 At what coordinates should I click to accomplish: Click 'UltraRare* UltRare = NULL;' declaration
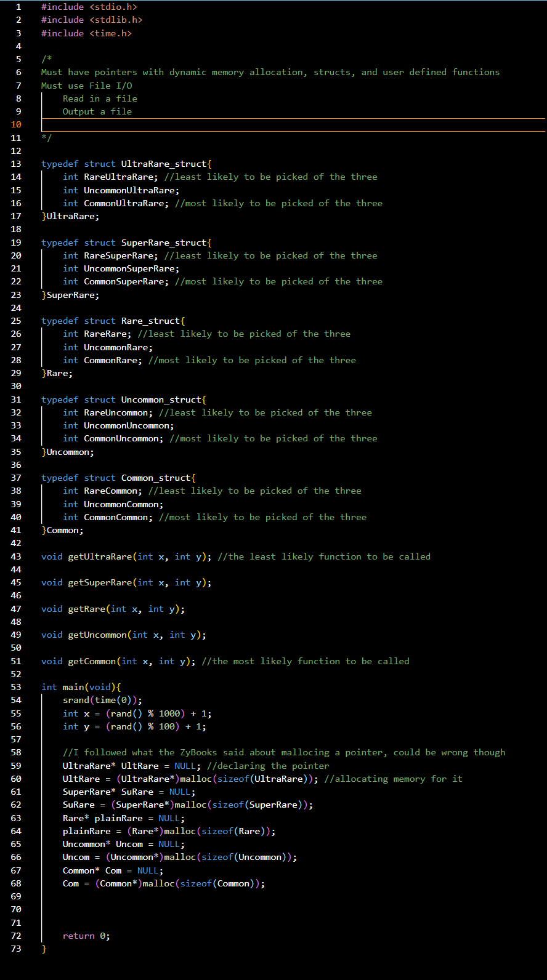point(132,766)
